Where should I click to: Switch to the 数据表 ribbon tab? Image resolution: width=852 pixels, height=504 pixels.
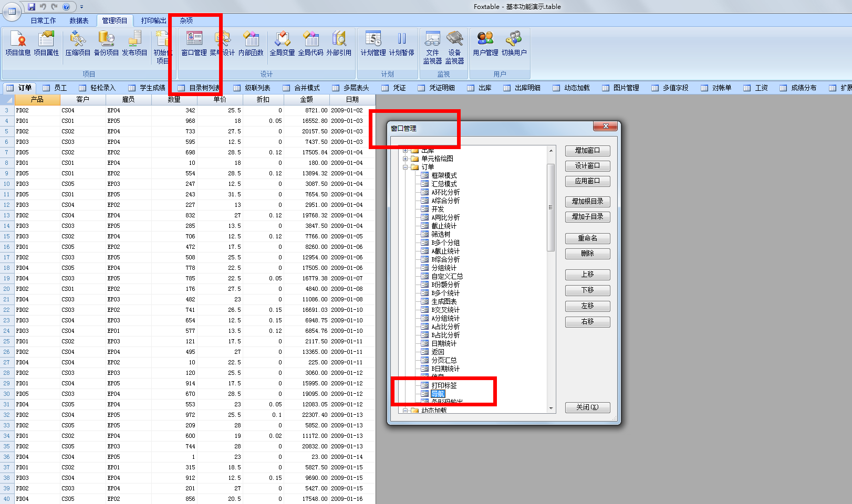(79, 20)
